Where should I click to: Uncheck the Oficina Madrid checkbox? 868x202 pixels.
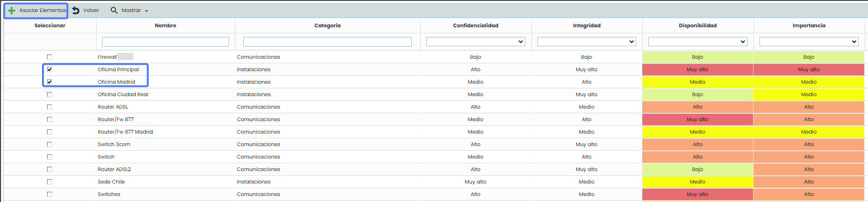(x=49, y=82)
